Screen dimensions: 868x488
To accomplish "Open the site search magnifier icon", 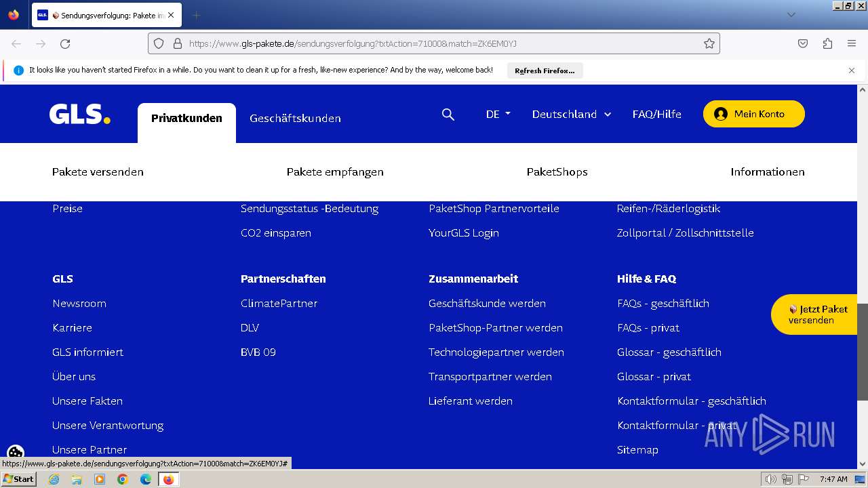I will pyautogui.click(x=448, y=115).
